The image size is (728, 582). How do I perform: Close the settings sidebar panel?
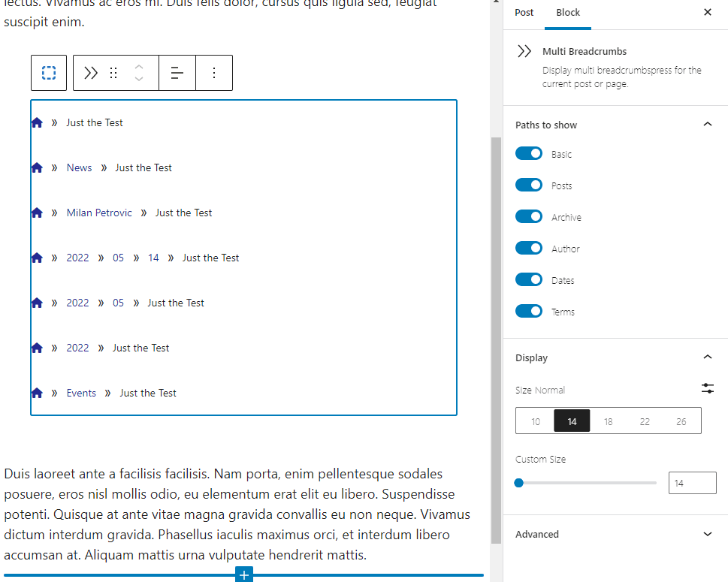coord(708,13)
